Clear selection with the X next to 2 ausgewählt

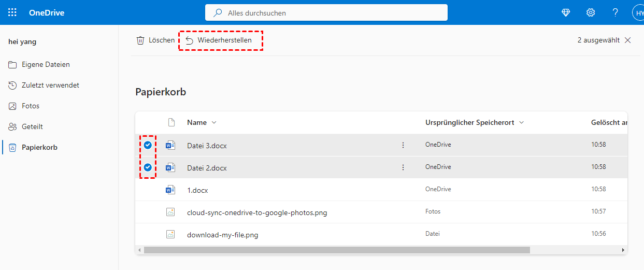628,40
